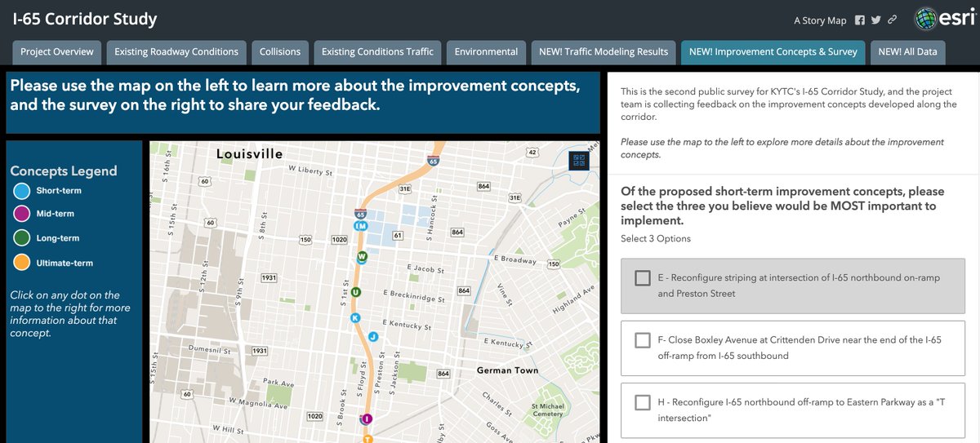Check option F close Boxley Avenue
This screenshot has height=443, width=980.
[643, 340]
